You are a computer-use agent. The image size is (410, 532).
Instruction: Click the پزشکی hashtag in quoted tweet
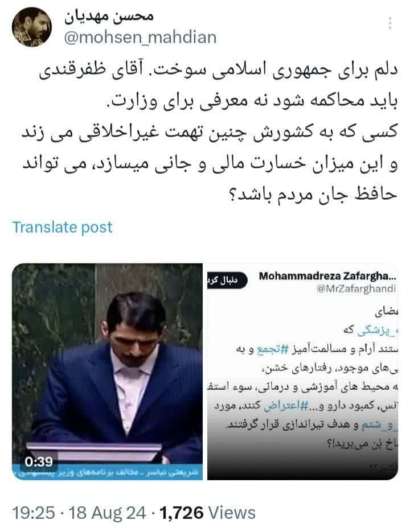pyautogui.click(x=376, y=331)
